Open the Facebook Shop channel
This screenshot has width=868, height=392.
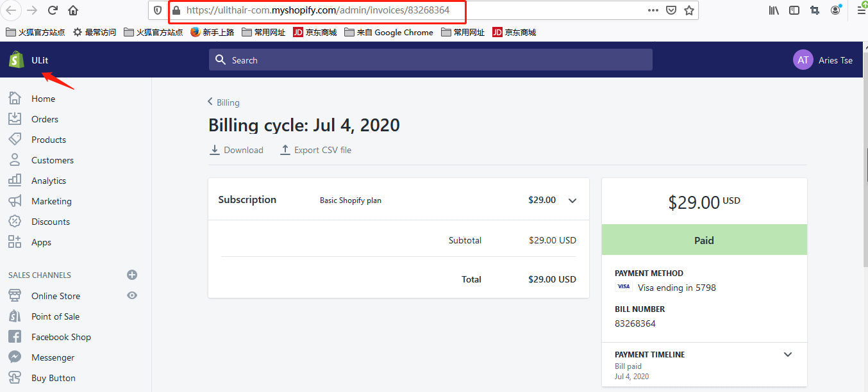(x=61, y=337)
